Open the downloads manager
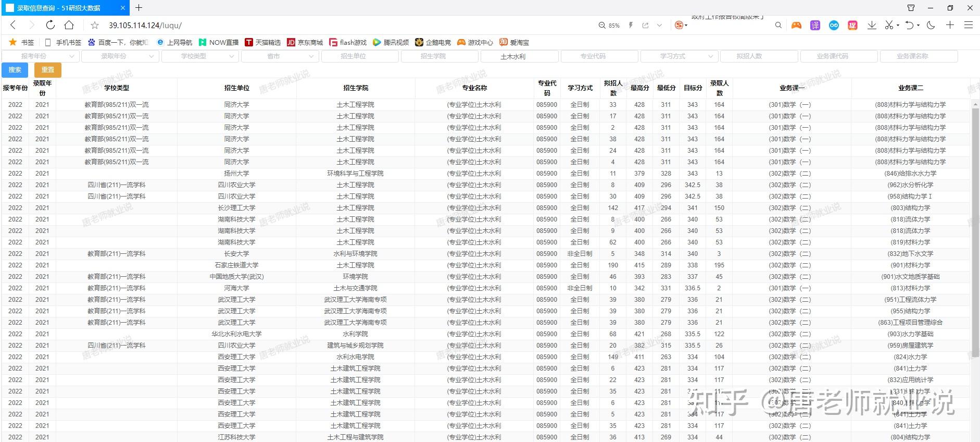Viewport: 980px width, 442px height. 872,25
